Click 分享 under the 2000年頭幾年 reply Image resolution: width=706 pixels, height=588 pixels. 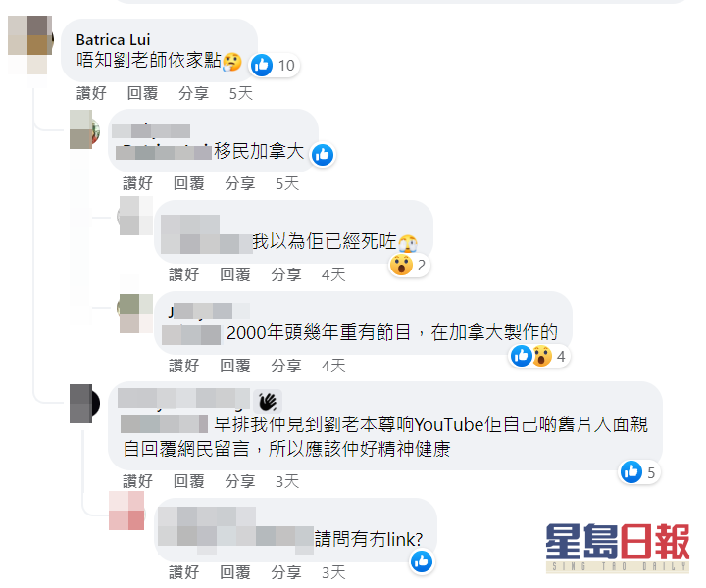pos(286,366)
